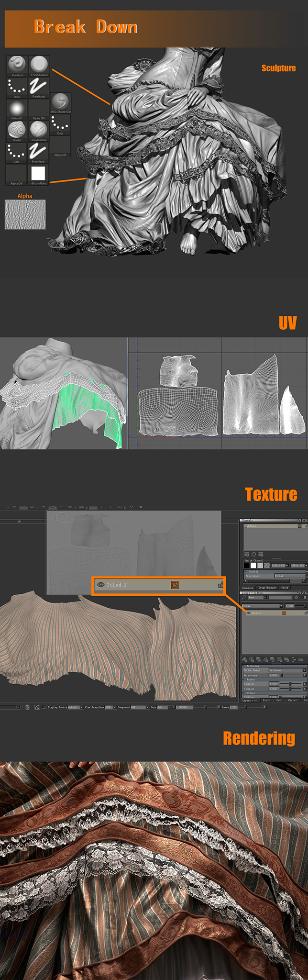Reset Anisotropy with its X button
The width and height of the screenshot is (308, 980).
point(305,675)
